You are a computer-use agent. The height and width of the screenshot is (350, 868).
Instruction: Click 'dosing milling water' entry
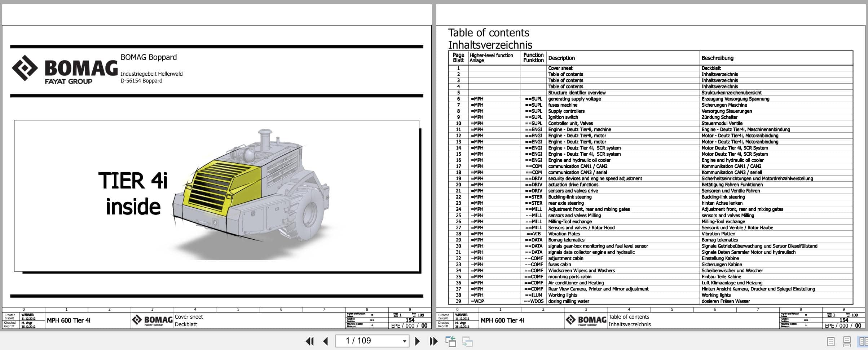click(569, 301)
